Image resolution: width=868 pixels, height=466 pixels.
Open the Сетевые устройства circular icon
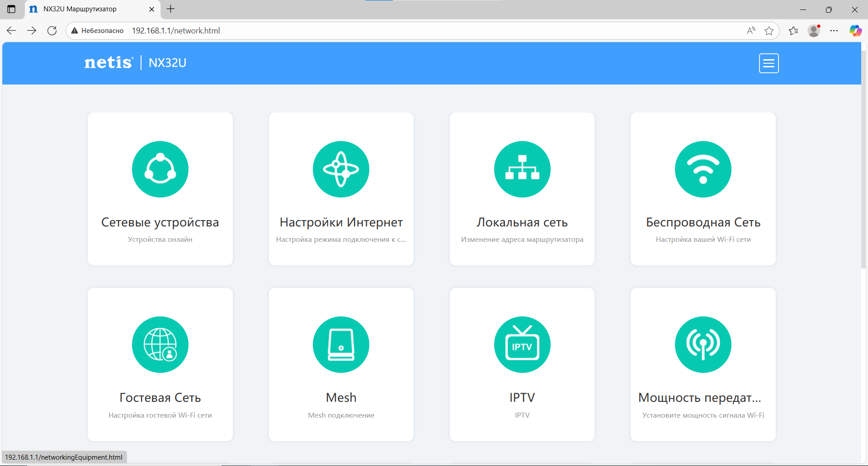pyautogui.click(x=160, y=169)
